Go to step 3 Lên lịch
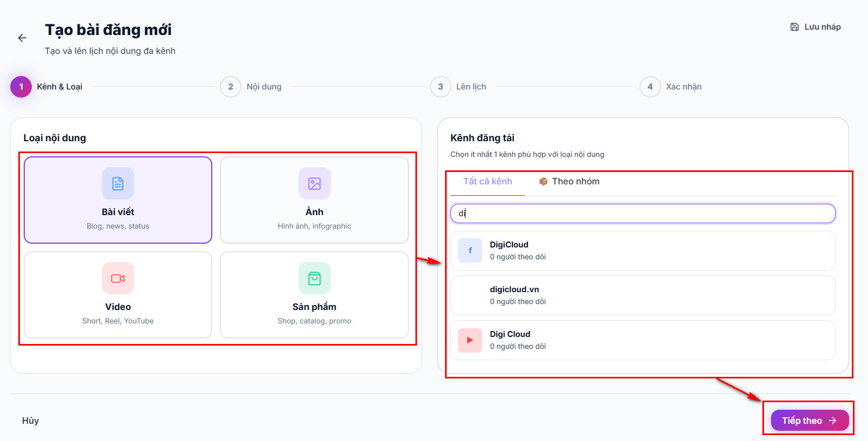The width and height of the screenshot is (868, 441). [x=459, y=87]
